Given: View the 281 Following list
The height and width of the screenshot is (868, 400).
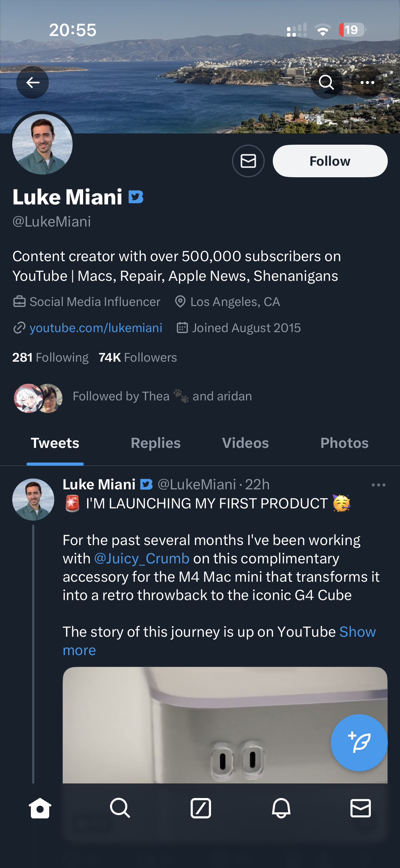Looking at the screenshot, I should (51, 357).
